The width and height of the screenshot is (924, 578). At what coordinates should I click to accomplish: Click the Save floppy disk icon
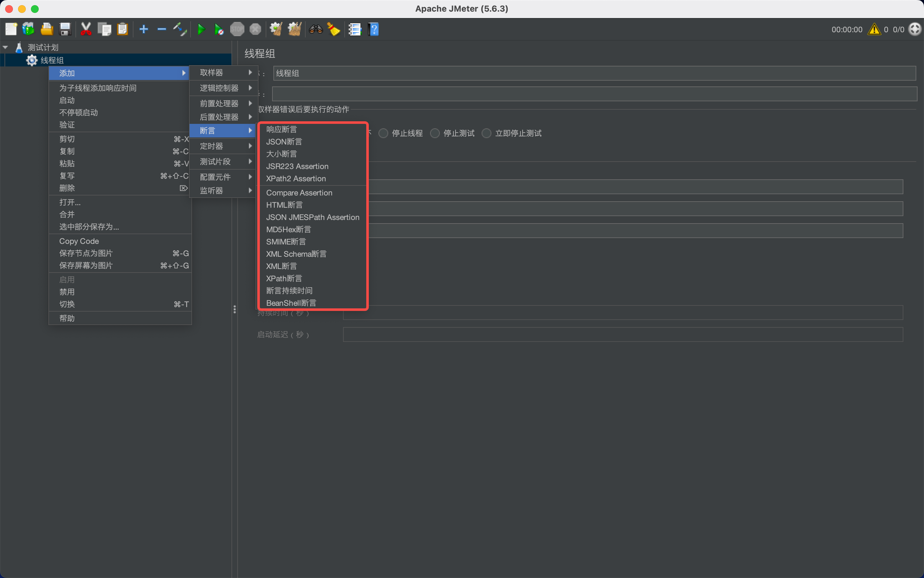click(65, 29)
